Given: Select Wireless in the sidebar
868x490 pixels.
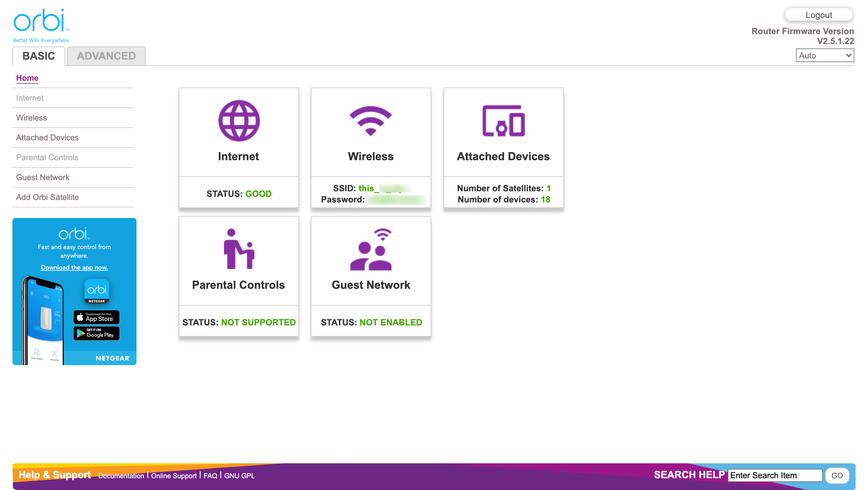Looking at the screenshot, I should tap(31, 118).
